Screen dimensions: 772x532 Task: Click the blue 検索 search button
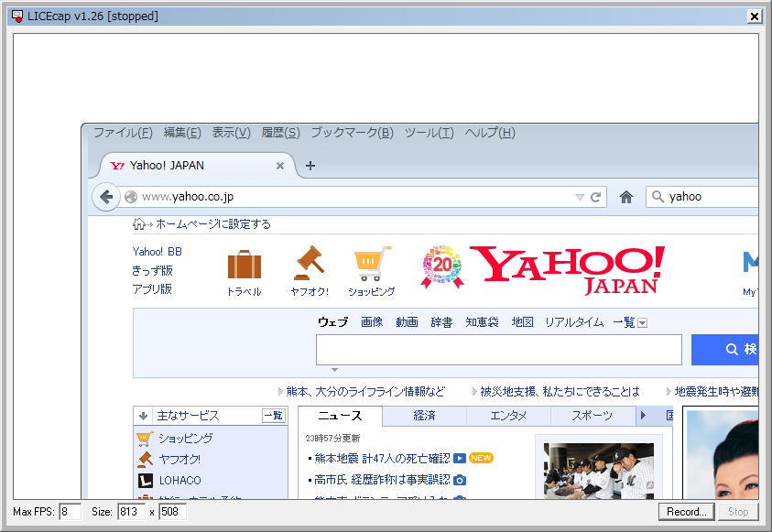724,350
